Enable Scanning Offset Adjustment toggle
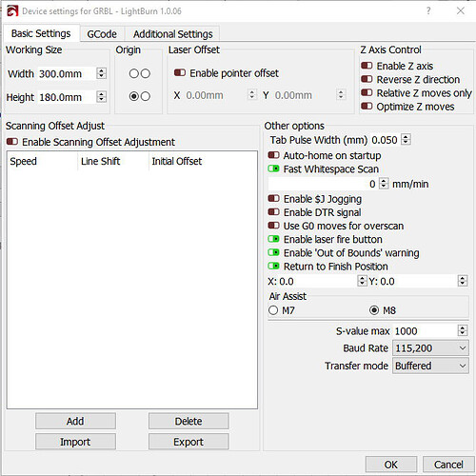 click(12, 142)
